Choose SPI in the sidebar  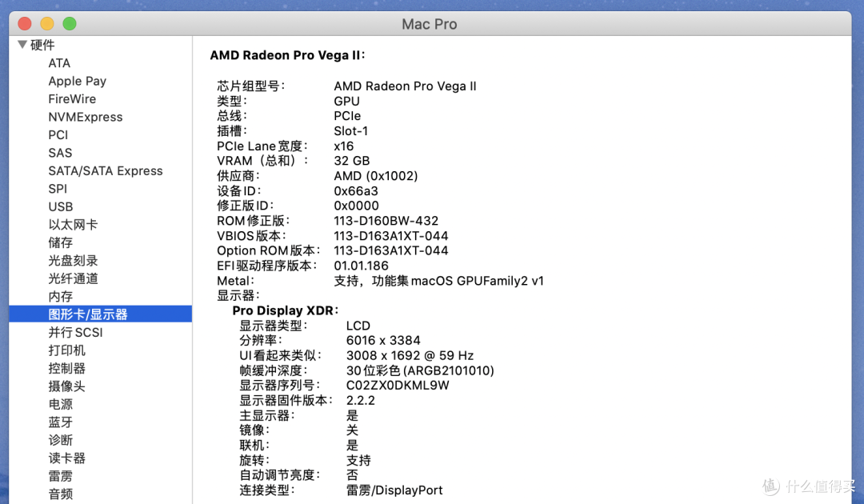coord(58,189)
